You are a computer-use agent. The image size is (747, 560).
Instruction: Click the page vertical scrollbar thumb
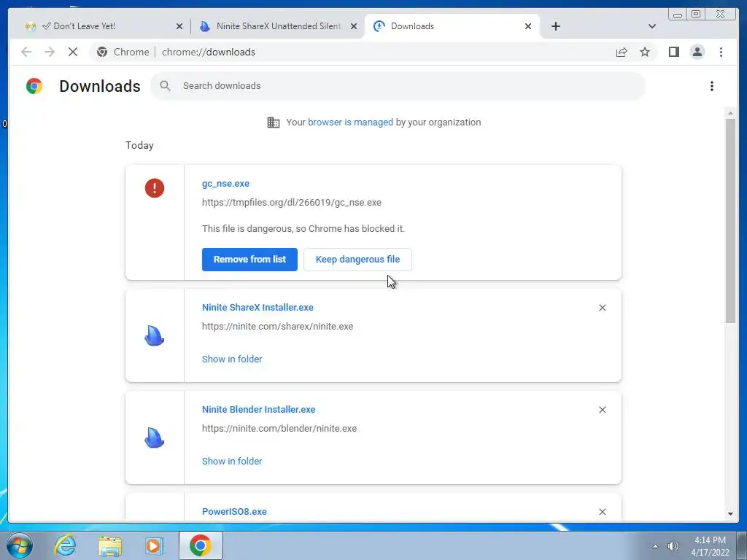pyautogui.click(x=730, y=222)
